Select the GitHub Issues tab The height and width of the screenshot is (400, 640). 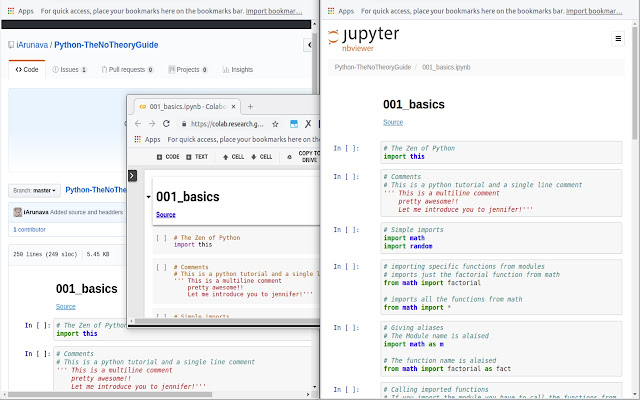click(x=69, y=70)
